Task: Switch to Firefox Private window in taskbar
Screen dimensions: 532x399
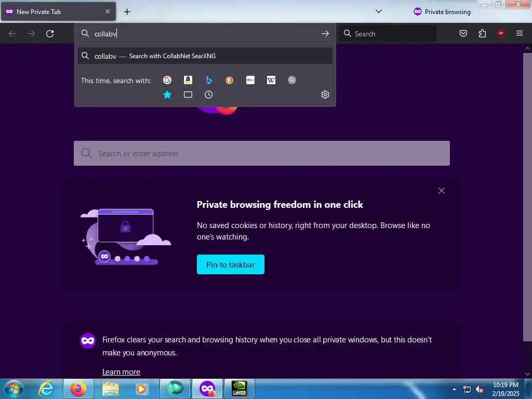Action: click(x=207, y=389)
